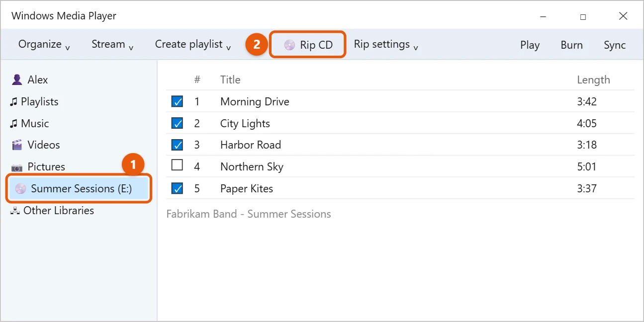Click the Alex user profile icon

(x=17, y=80)
